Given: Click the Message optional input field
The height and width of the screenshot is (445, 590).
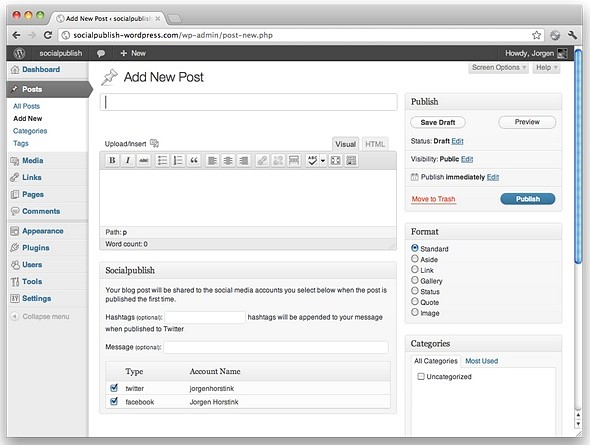Looking at the screenshot, I should (276, 347).
